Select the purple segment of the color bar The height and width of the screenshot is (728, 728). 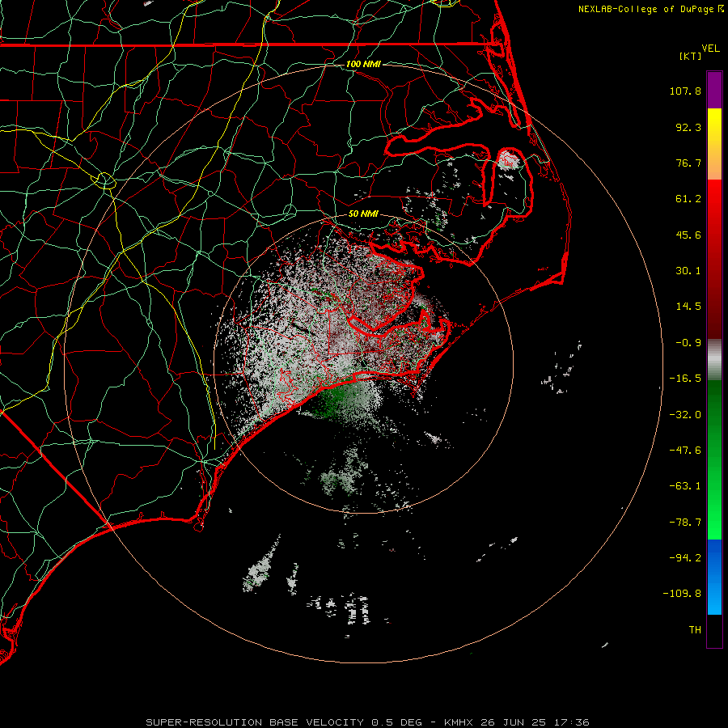click(714, 90)
